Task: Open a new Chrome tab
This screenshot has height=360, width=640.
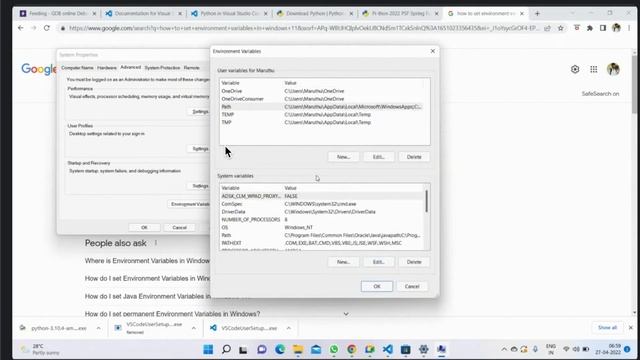Action: click(537, 13)
